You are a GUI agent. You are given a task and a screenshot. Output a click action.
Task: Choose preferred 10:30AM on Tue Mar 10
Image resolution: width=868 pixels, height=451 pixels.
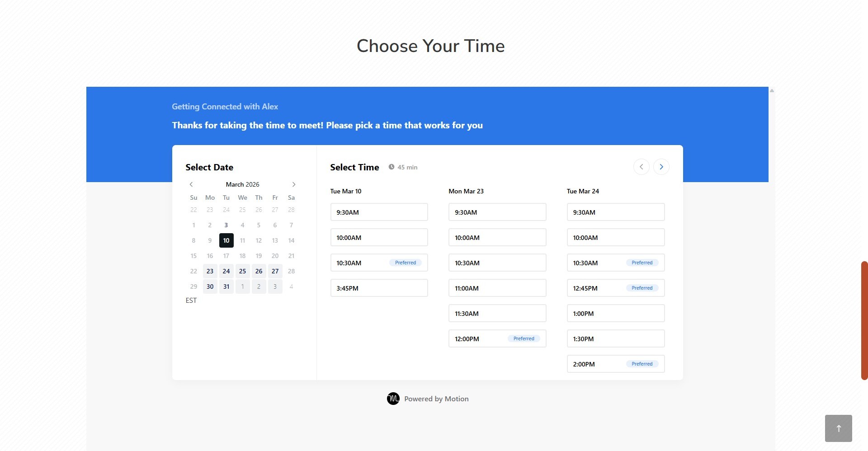(x=379, y=263)
